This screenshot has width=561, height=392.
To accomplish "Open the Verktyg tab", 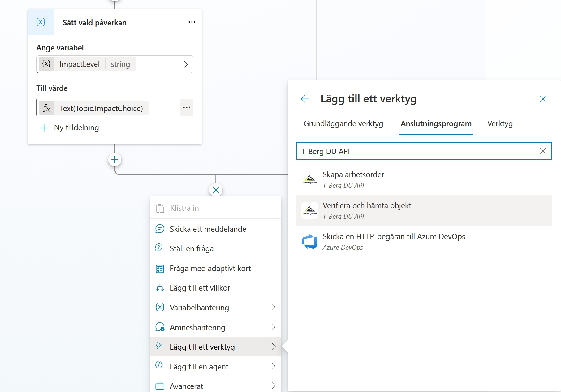I will pyautogui.click(x=500, y=124).
